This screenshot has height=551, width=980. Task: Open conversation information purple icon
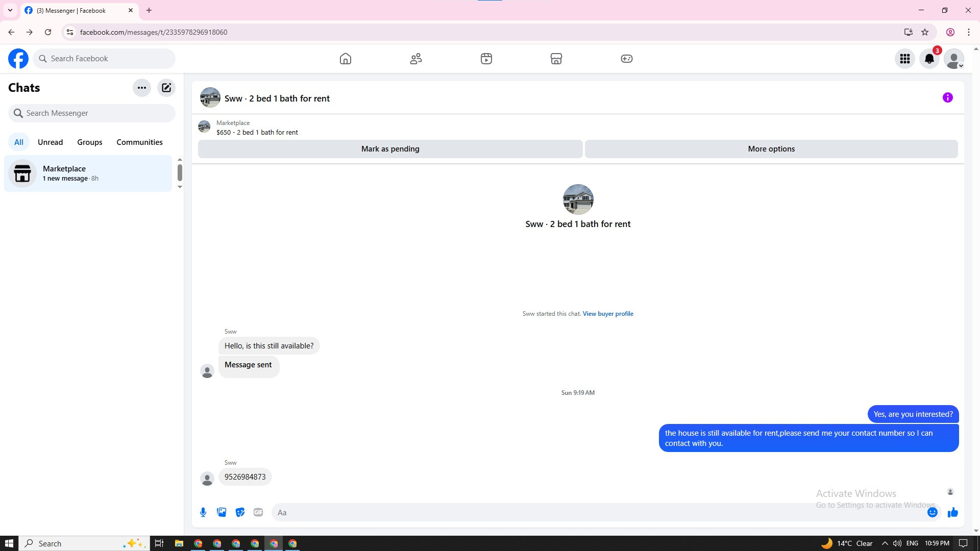pos(947,97)
